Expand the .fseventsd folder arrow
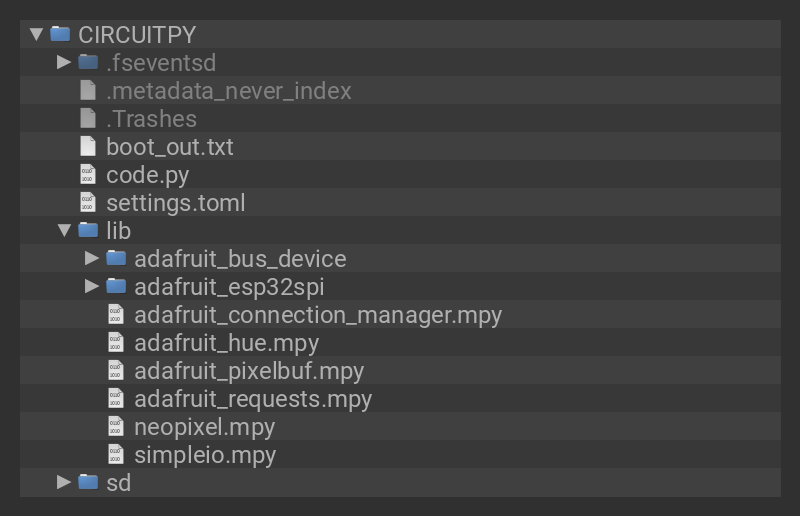 [64, 62]
